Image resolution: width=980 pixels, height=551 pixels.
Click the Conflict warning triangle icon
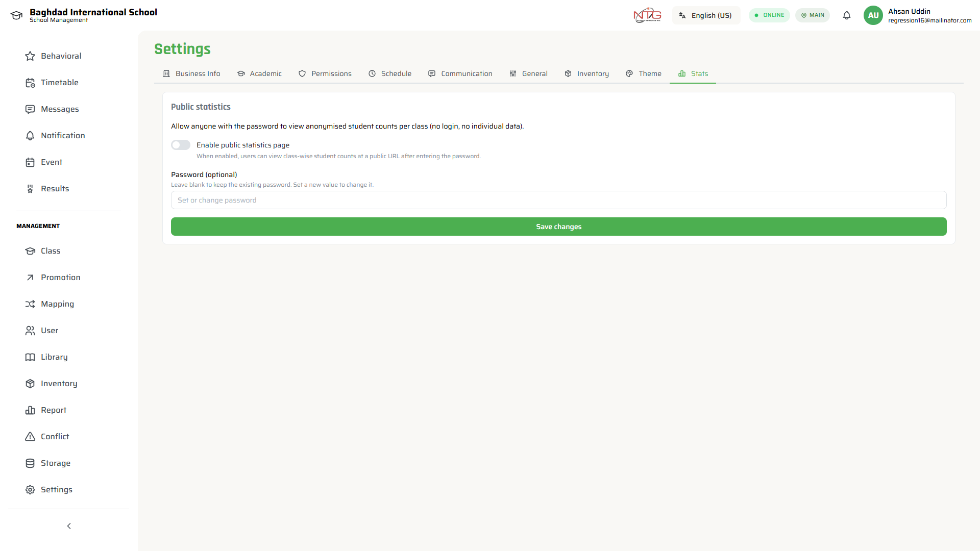coord(30,437)
